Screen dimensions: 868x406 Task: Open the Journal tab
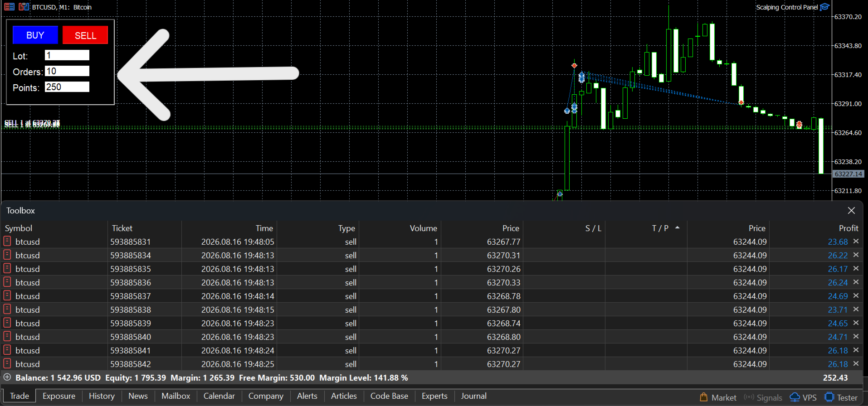click(473, 396)
